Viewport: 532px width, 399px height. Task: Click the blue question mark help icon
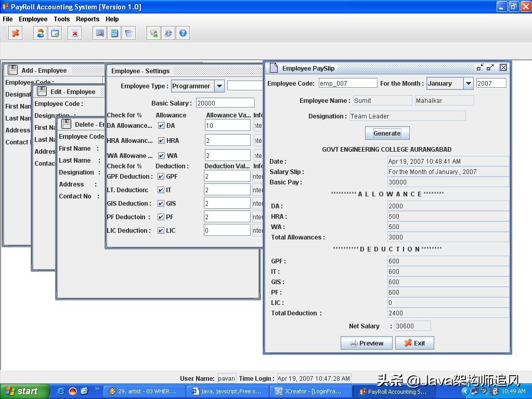(183, 33)
